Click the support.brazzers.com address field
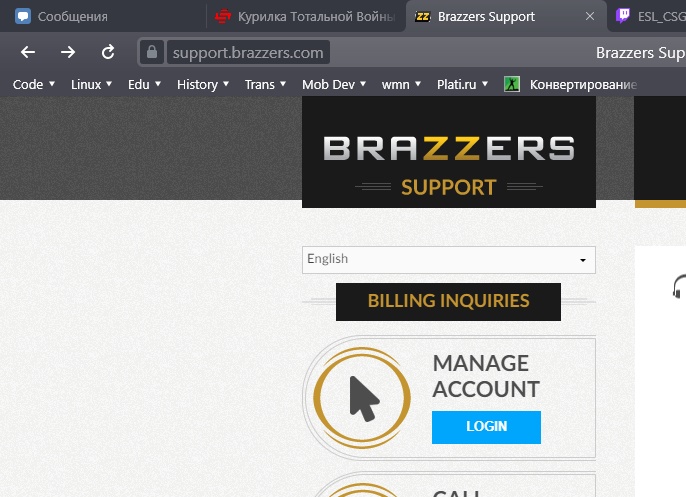686x497 pixels. 248,52
